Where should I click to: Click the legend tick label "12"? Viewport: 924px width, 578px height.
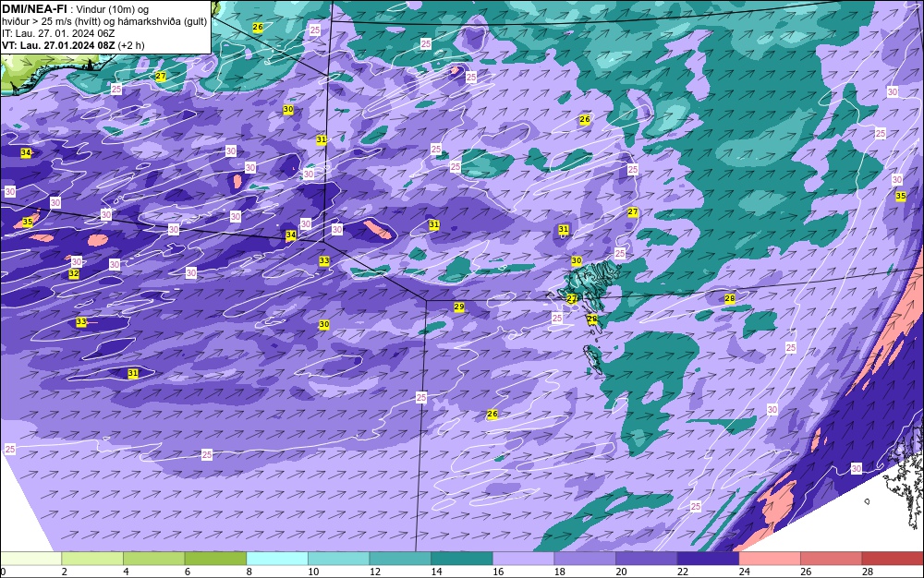pyautogui.click(x=375, y=572)
